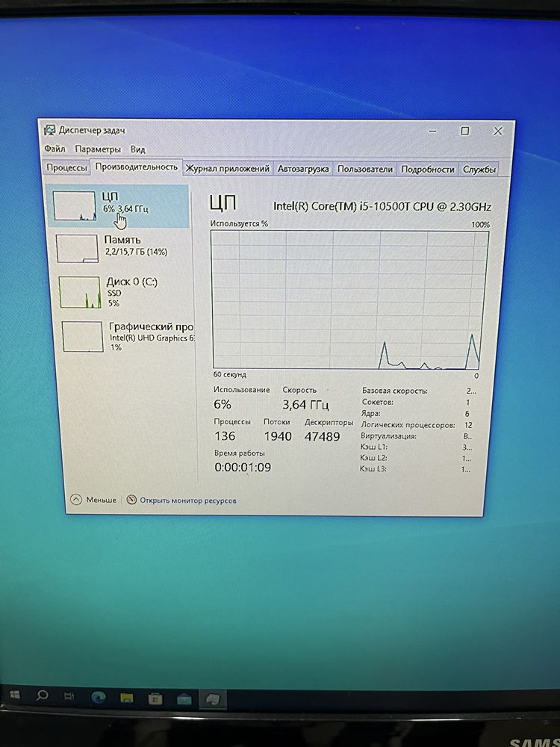Click the processor name i5-10500T text
The image size is (560, 747).
[382, 206]
